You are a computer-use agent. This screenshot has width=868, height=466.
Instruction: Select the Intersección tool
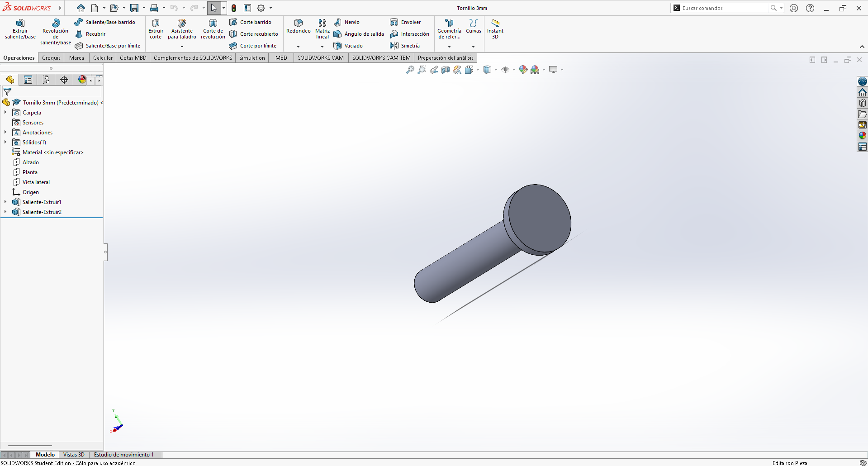click(410, 34)
